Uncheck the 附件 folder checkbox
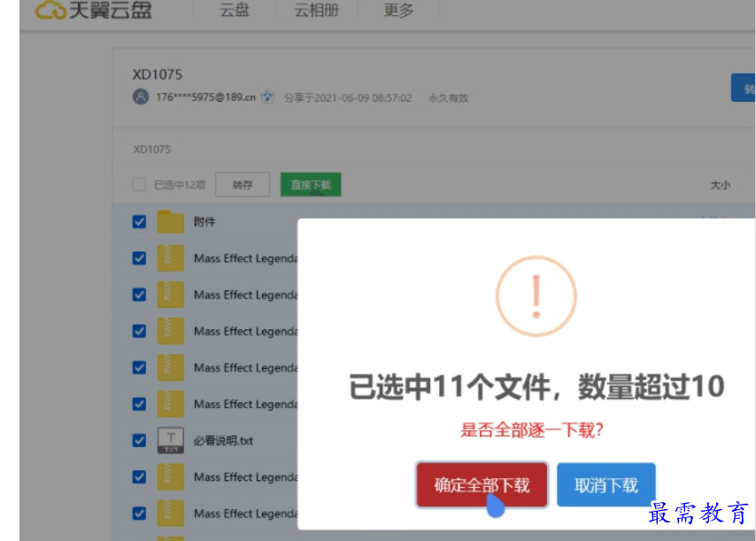This screenshot has width=756, height=541. (139, 221)
